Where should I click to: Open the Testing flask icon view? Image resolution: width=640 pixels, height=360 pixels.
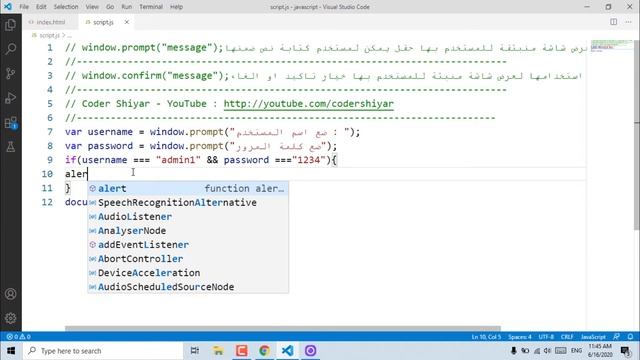point(11,147)
